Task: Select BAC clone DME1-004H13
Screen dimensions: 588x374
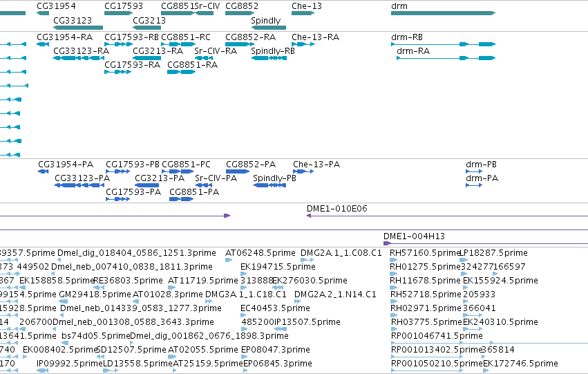Action: click(x=486, y=243)
